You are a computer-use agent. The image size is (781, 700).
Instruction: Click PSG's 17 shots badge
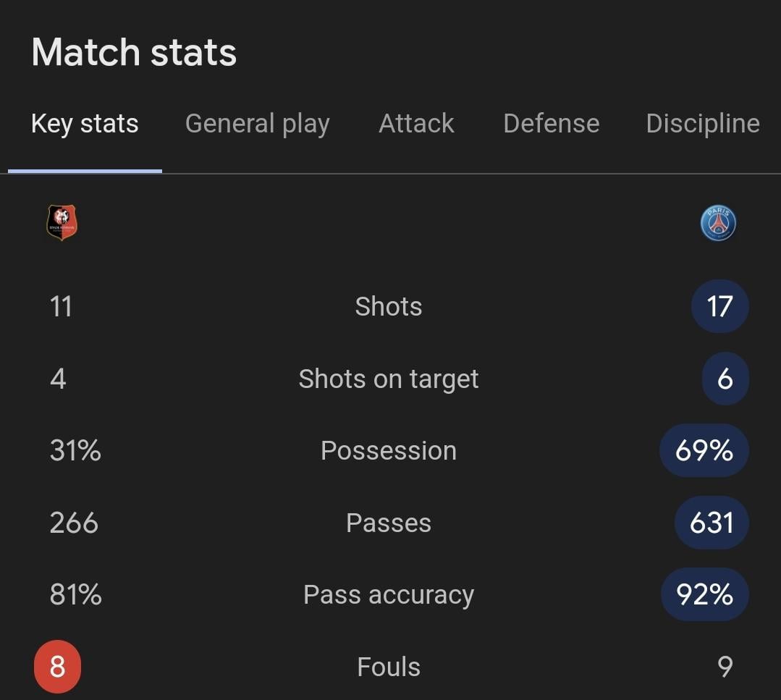(x=719, y=306)
